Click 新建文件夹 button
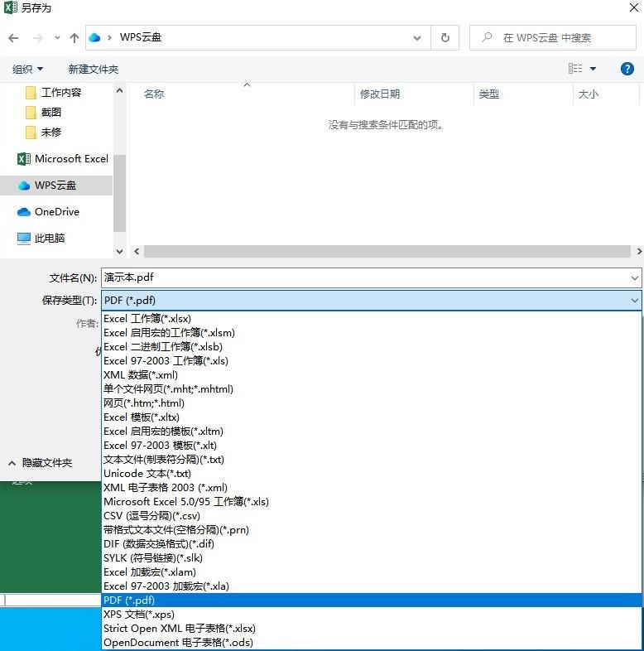The image size is (644, 651). [x=94, y=69]
